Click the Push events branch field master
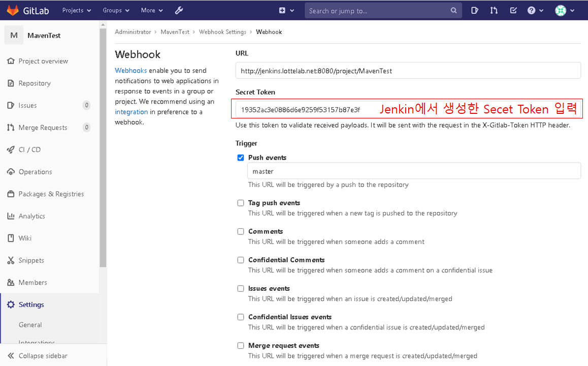The image size is (588, 366). coord(414,171)
